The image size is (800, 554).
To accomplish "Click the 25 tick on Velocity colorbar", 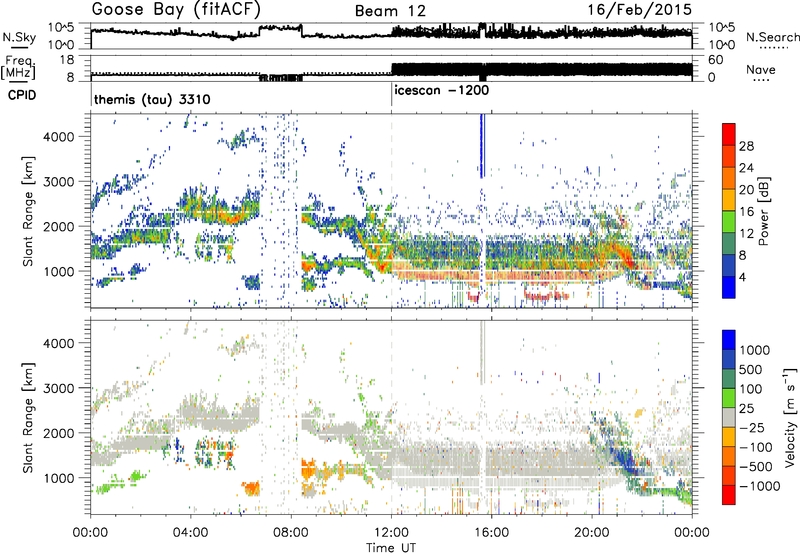I will (746, 409).
